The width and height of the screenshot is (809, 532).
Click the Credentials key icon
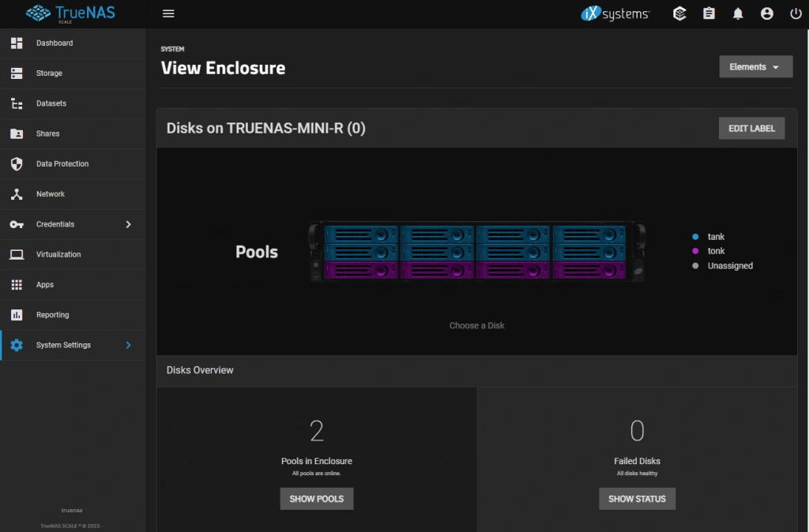pyautogui.click(x=17, y=224)
